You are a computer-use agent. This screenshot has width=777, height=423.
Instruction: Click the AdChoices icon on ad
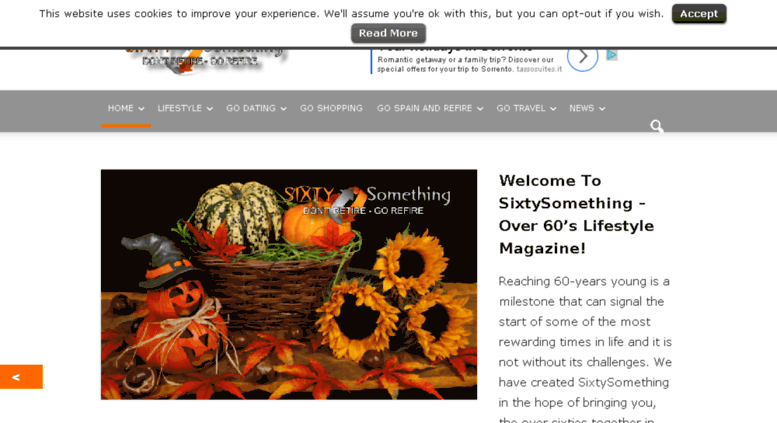click(612, 55)
